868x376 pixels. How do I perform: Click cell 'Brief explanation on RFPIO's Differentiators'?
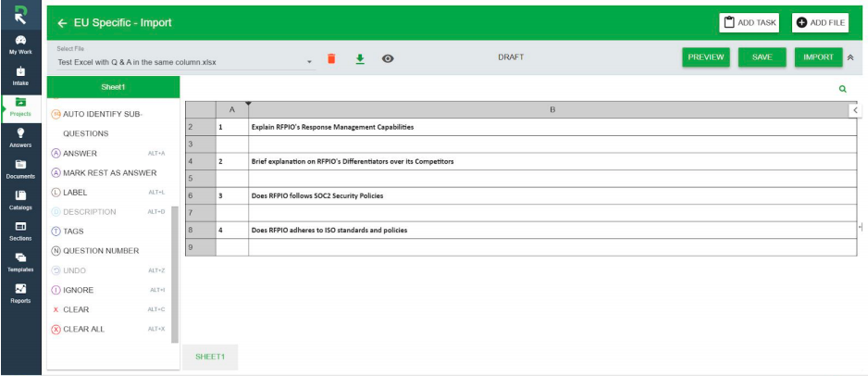tap(552, 161)
